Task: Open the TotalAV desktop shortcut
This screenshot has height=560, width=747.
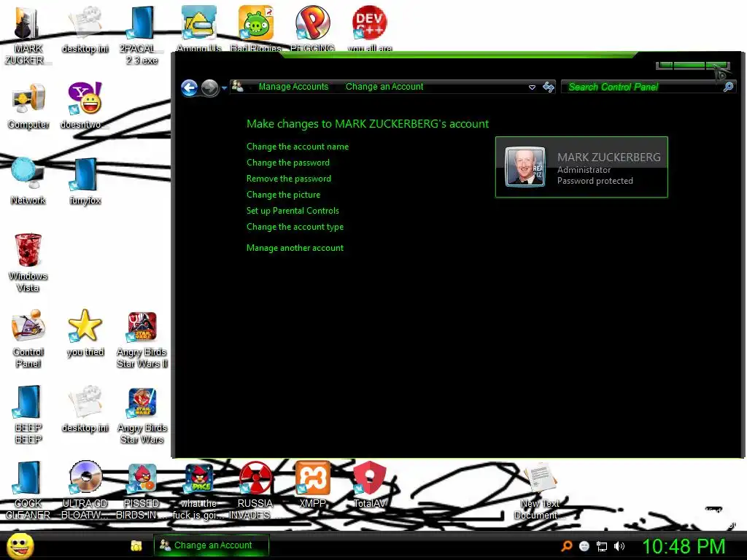Action: (x=369, y=484)
